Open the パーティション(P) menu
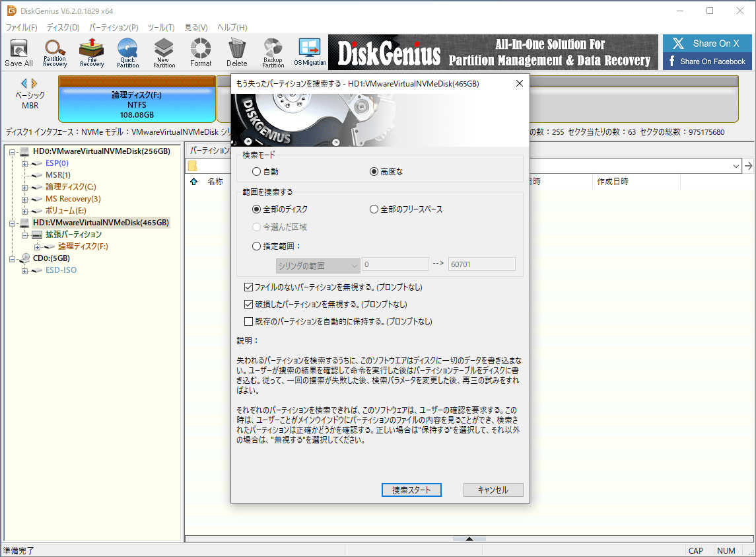The image size is (756, 557). point(114,28)
